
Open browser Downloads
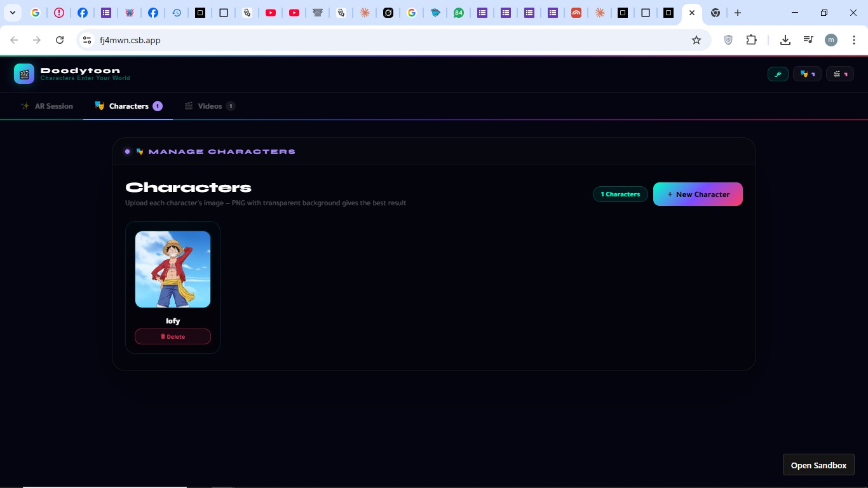(x=785, y=40)
